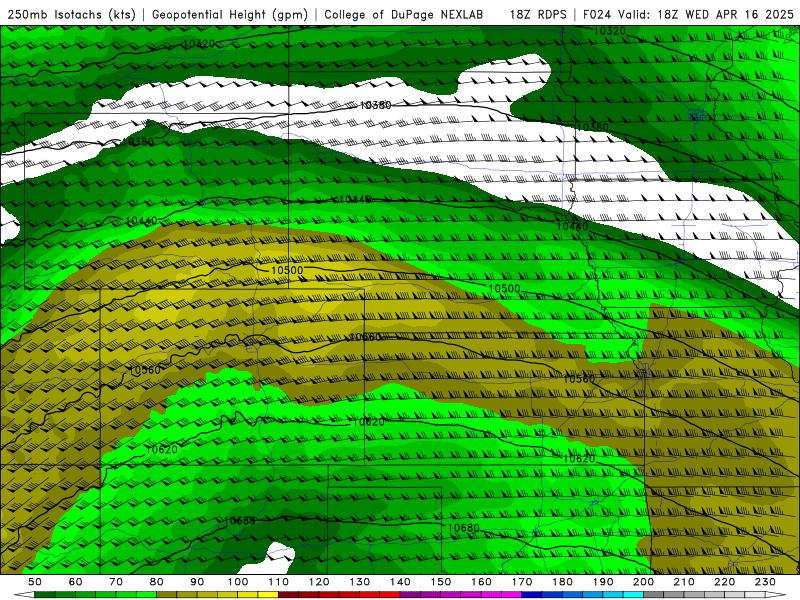Image resolution: width=800 pixels, height=600 pixels.
Task: Click the 170 label on the isotach legend
Action: [x=522, y=582]
